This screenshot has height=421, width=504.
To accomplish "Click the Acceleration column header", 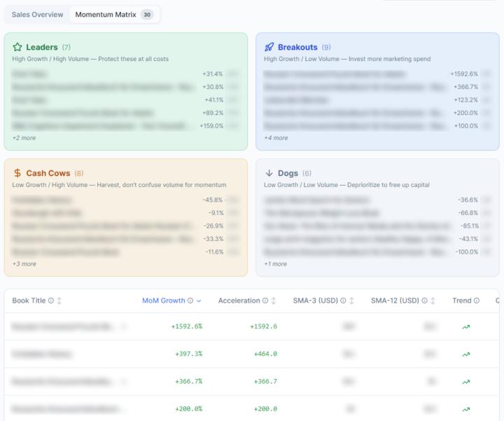I will pos(239,301).
